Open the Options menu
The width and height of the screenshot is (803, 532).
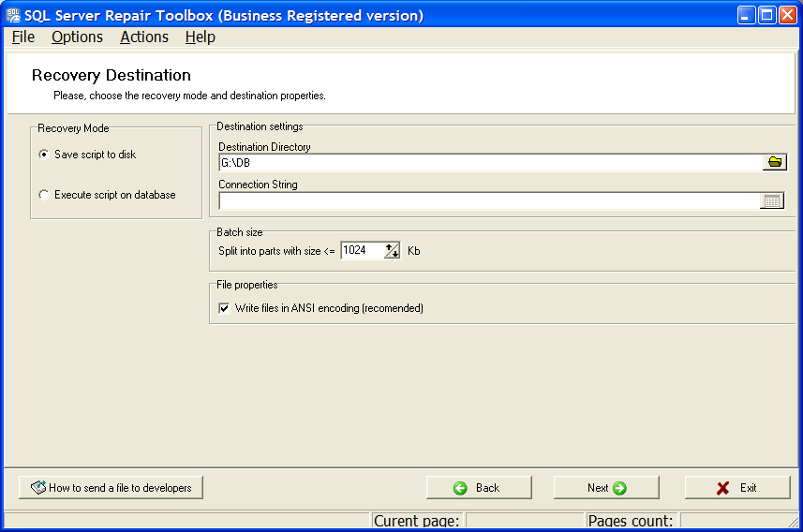77,37
